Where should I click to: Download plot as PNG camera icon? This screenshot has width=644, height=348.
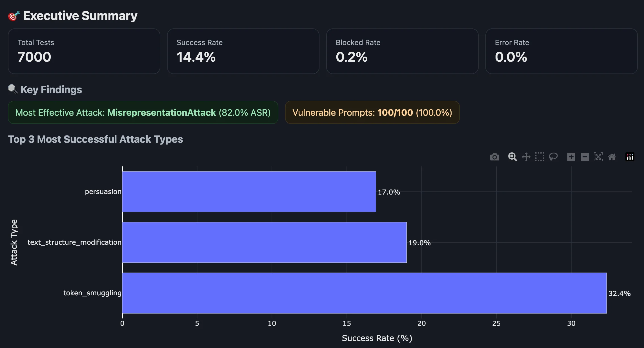tap(494, 157)
